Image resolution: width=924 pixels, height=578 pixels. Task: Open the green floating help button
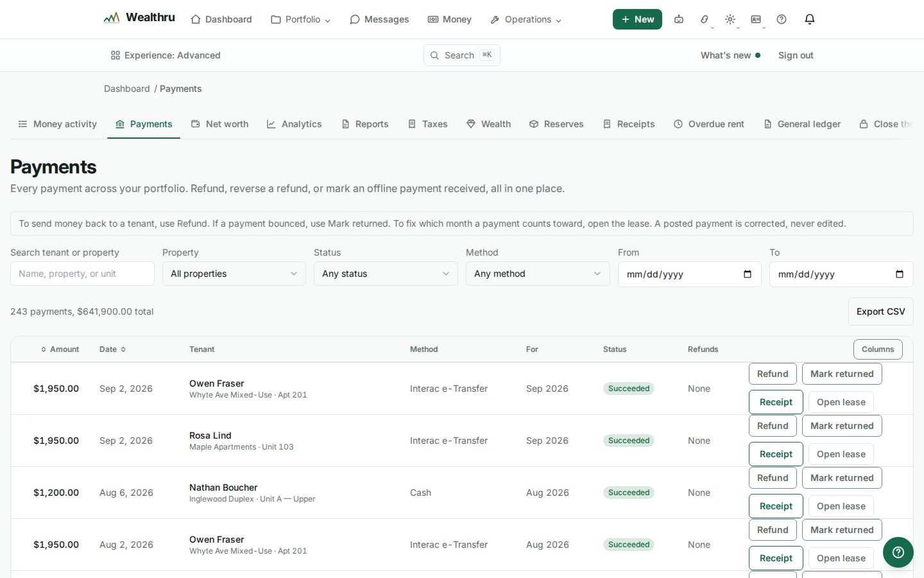tap(898, 552)
